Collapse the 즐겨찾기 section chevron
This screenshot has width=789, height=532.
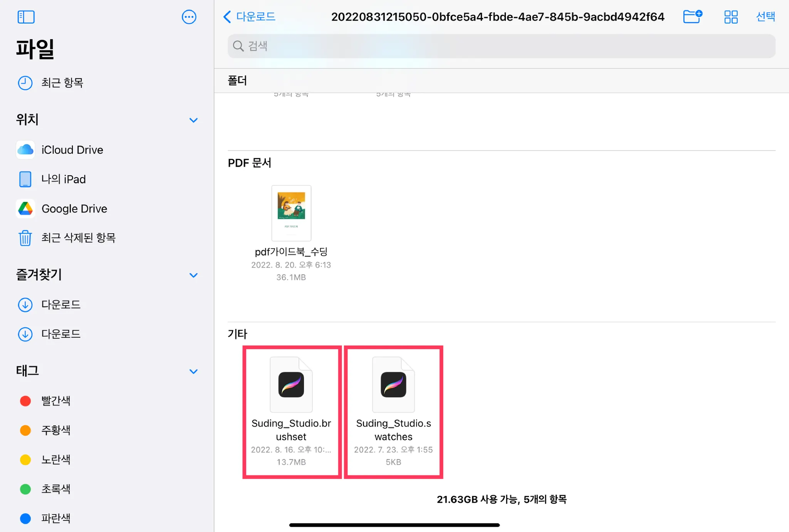[193, 275]
